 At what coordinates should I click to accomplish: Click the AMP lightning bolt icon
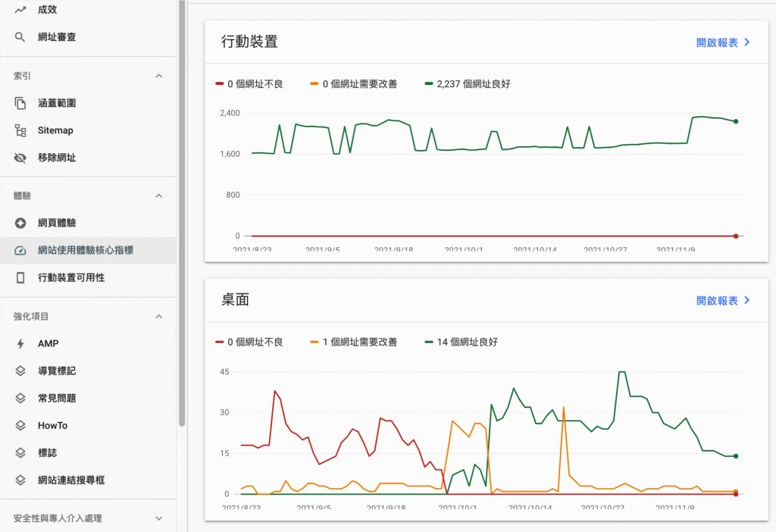coord(20,343)
